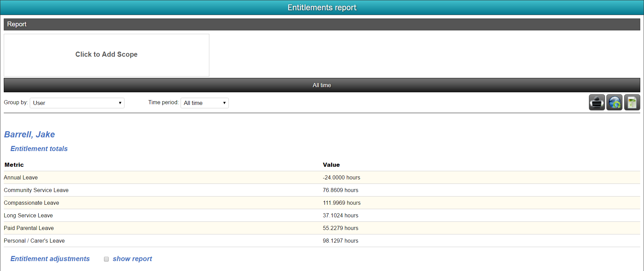Select the Annual Leave row
644x271 pixels.
pos(322,177)
